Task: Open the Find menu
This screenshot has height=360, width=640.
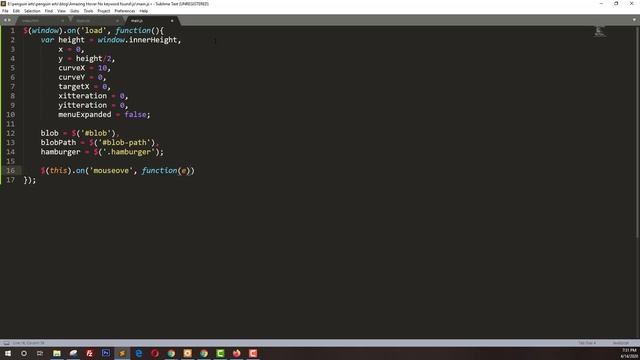Action: 49,11
